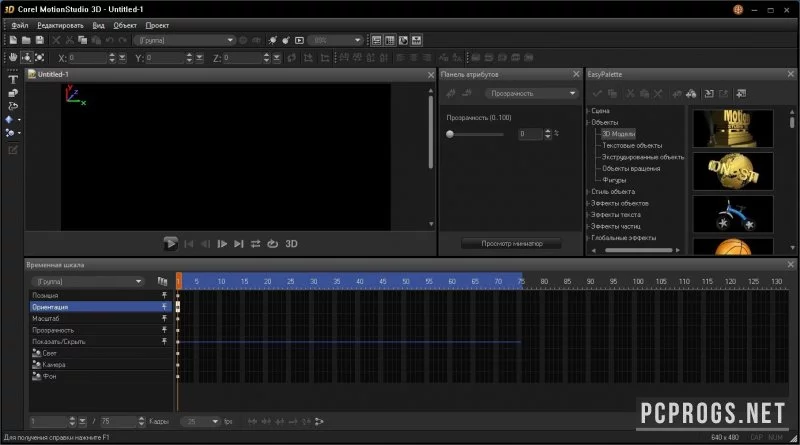800x445 pixels.
Task: Toggle loop mode in playback controls
Action: click(x=256, y=244)
